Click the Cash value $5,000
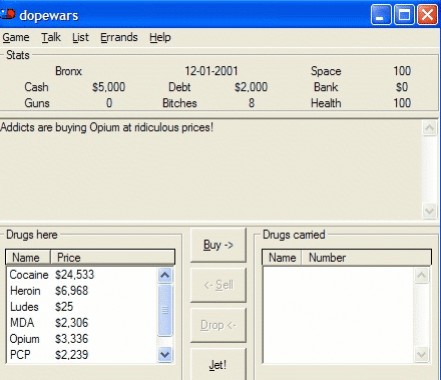 pos(109,87)
